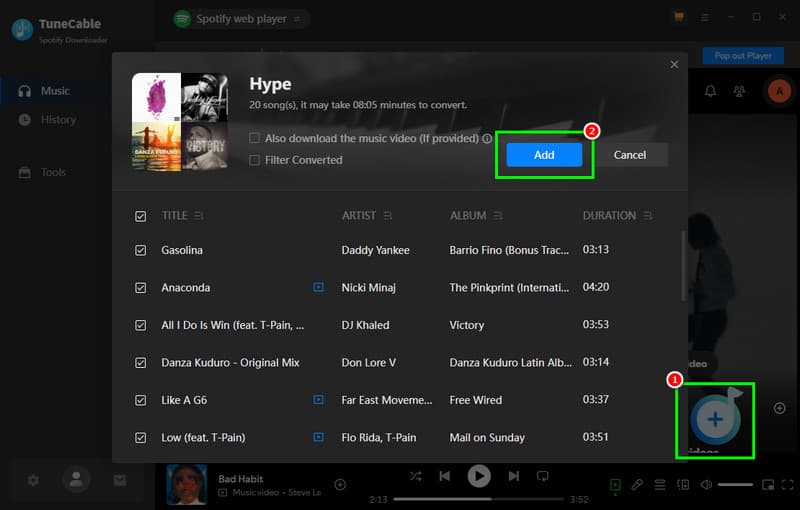
Task: Click the music video icon for Anaconda
Action: coord(318,287)
